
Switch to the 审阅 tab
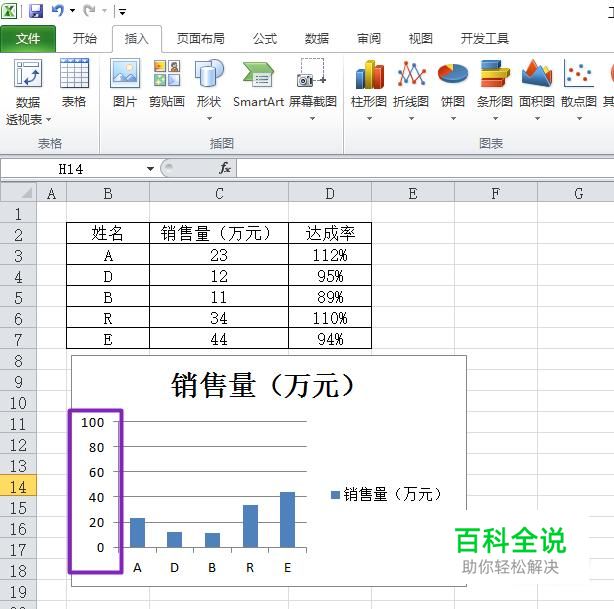click(369, 38)
